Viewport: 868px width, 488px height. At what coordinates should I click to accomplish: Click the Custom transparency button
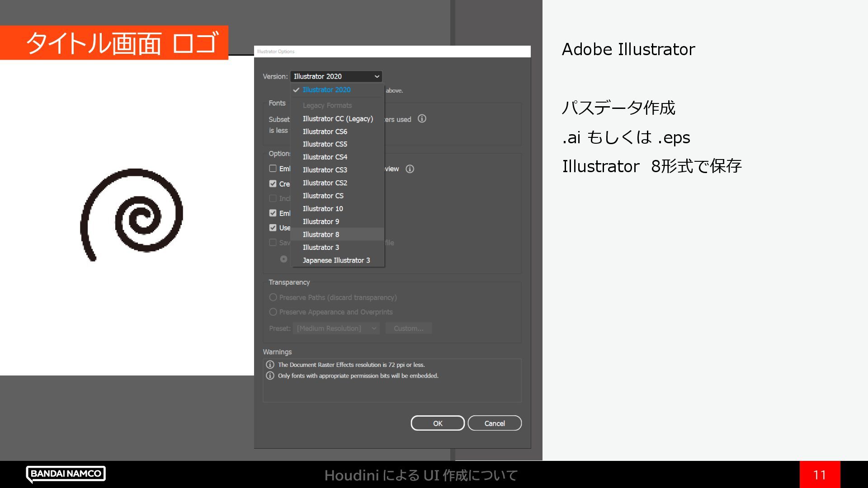point(408,328)
